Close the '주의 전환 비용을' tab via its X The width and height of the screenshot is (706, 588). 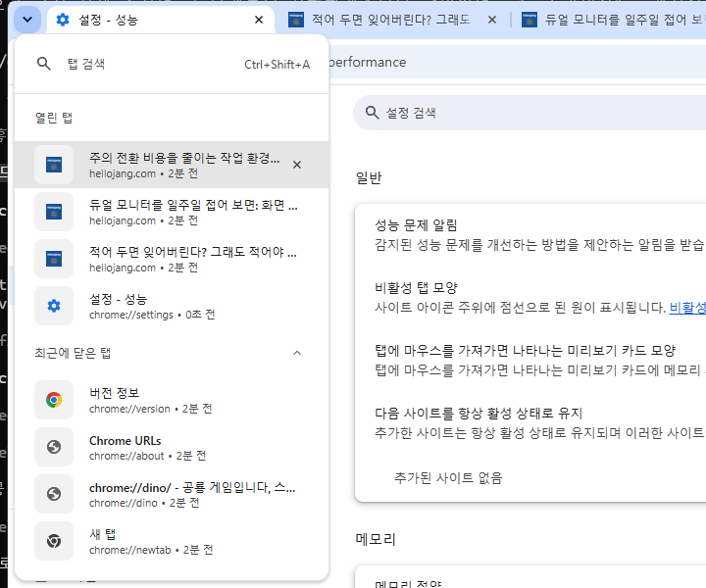[297, 165]
